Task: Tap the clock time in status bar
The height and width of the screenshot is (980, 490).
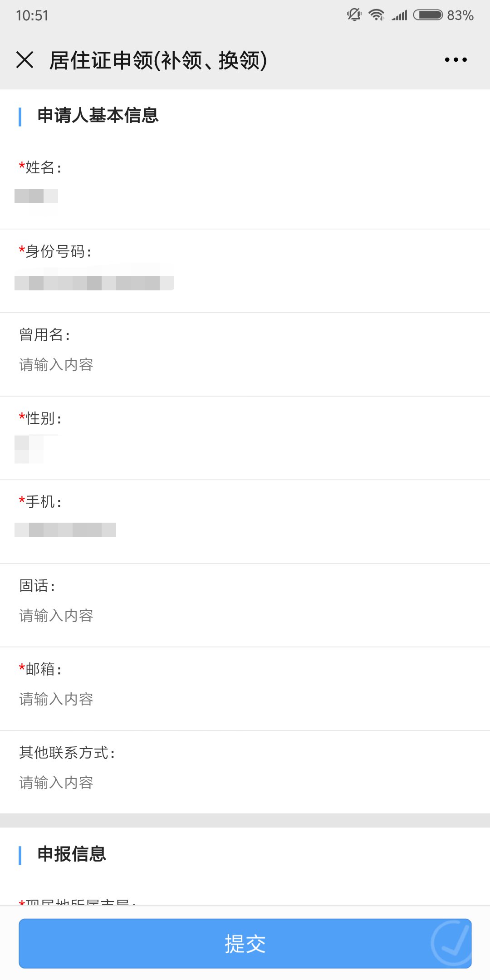Action: 32,15
